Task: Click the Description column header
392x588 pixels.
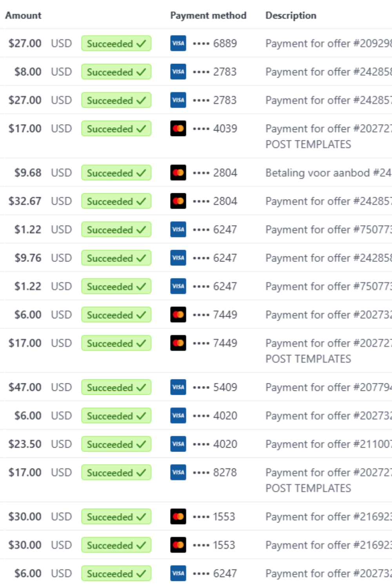Action: click(x=291, y=15)
